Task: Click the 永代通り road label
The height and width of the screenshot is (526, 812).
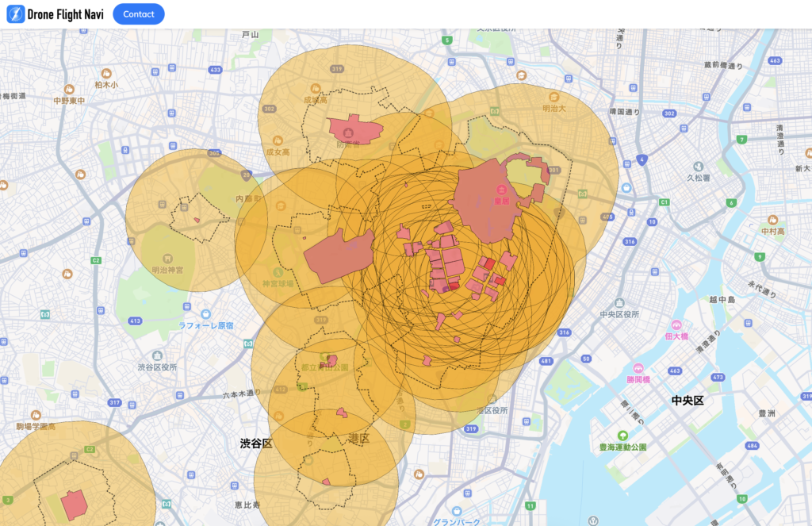Action: click(x=762, y=289)
